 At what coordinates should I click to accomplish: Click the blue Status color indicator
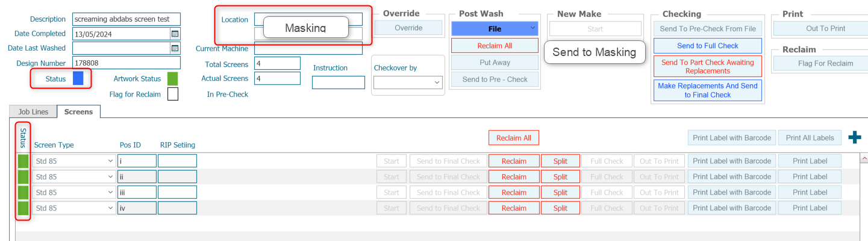[x=78, y=78]
